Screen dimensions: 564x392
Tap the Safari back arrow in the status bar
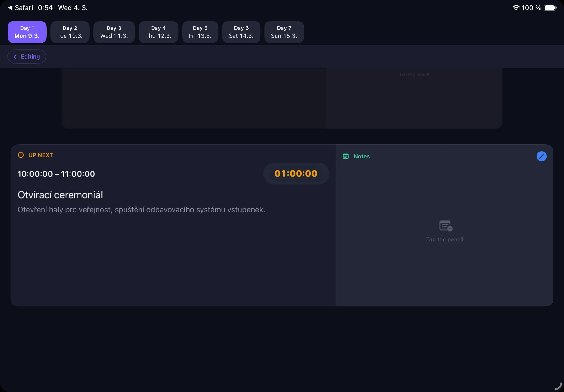click(9, 8)
